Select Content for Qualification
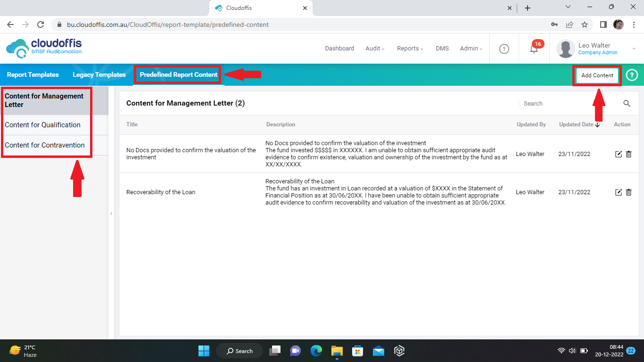The height and width of the screenshot is (362, 644). [43, 125]
